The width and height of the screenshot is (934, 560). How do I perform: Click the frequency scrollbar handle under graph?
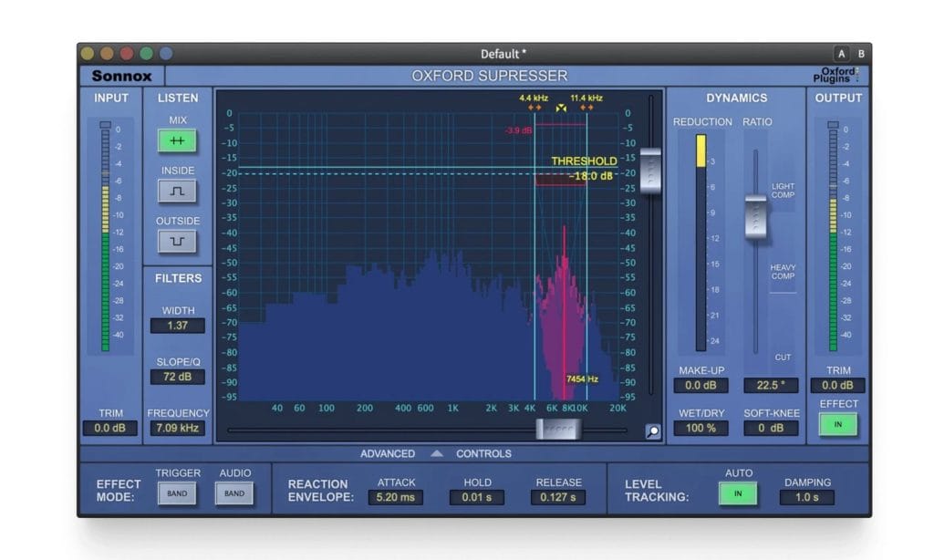557,429
